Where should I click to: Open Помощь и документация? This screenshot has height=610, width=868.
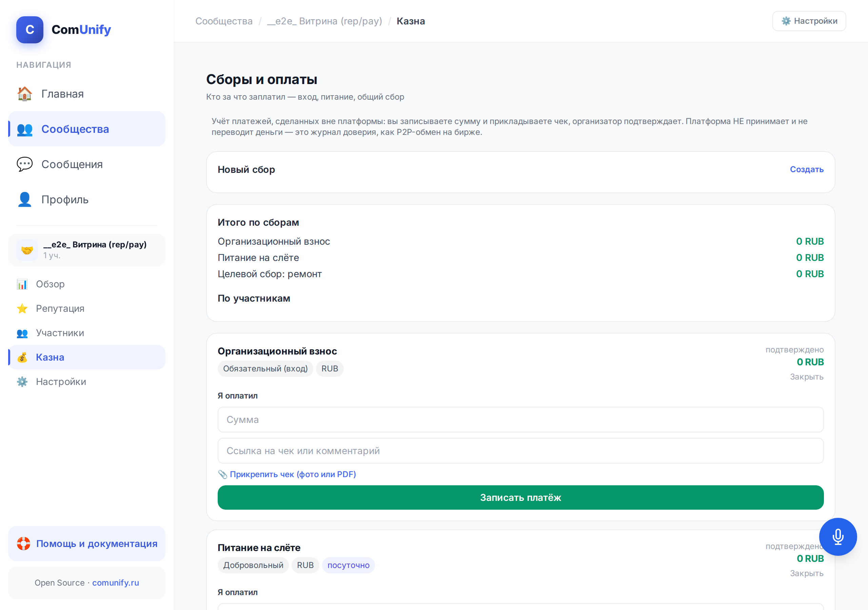tap(87, 544)
